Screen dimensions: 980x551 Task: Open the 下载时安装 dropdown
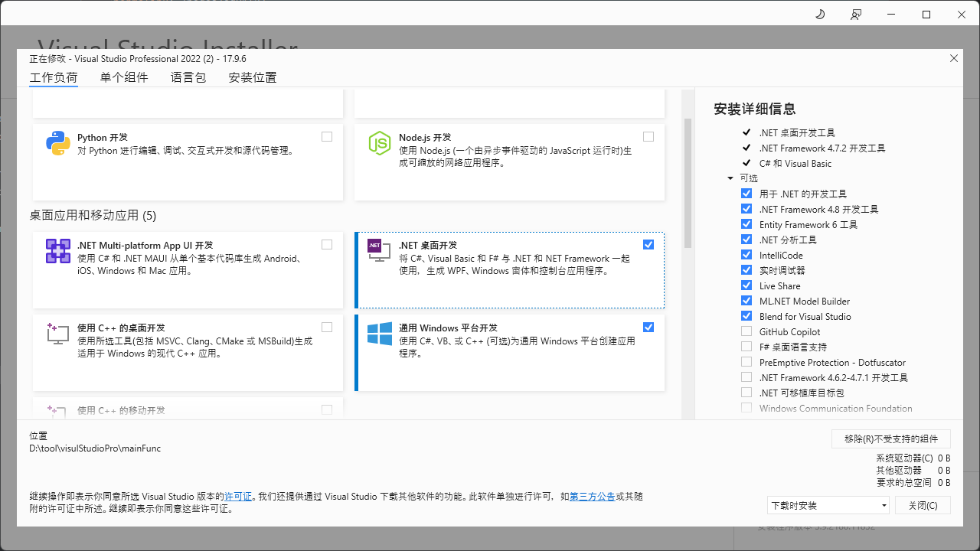point(828,505)
